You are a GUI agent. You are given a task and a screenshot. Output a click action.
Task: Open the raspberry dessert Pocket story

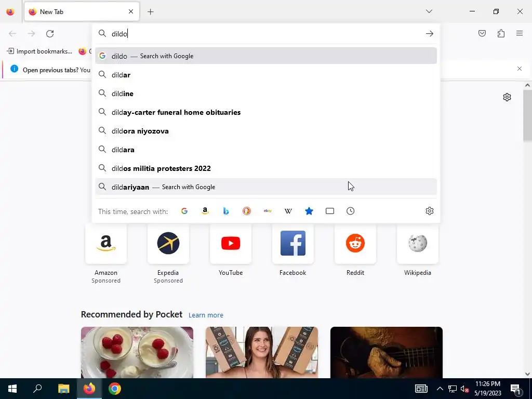click(137, 353)
